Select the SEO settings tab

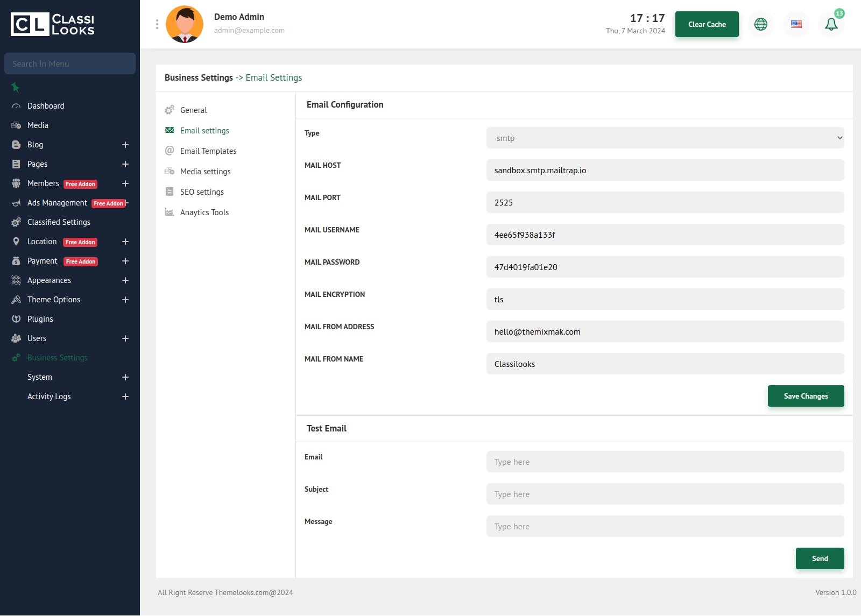tap(202, 192)
